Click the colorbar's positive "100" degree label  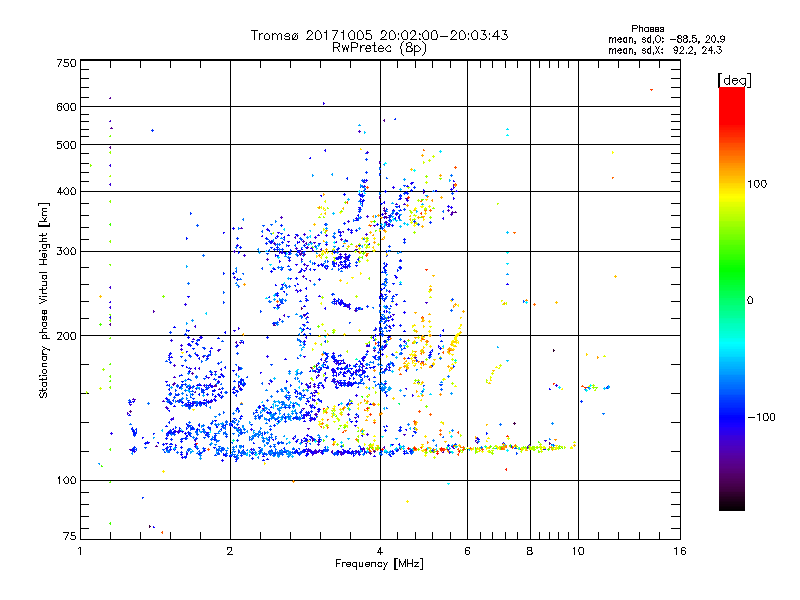tap(757, 184)
